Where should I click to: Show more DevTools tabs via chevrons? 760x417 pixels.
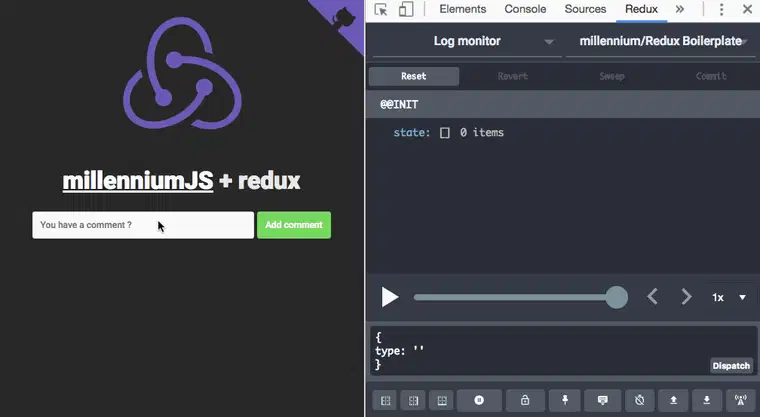680,9
